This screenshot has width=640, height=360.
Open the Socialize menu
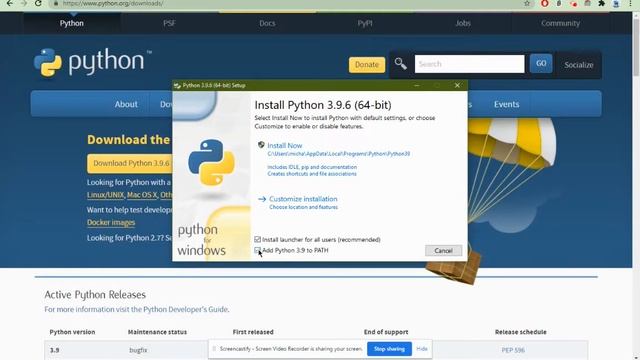[x=579, y=64]
